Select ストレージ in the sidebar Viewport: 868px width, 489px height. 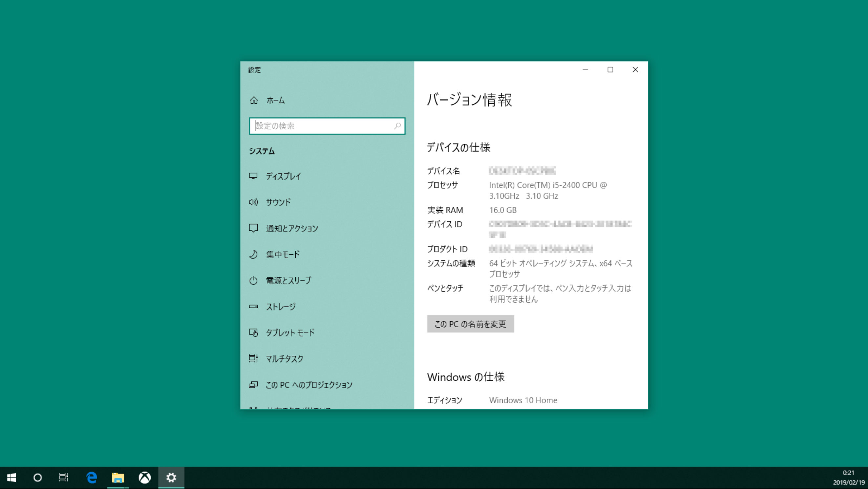tap(281, 307)
